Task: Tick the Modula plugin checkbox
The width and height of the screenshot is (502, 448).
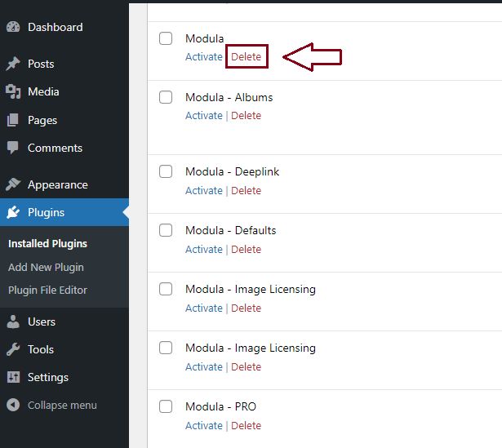Action: click(x=166, y=38)
